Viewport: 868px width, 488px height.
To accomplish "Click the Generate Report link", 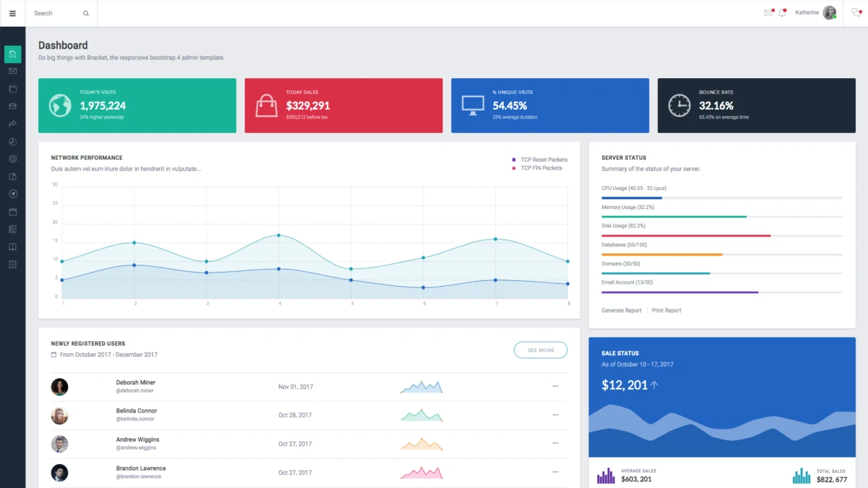I will (621, 311).
